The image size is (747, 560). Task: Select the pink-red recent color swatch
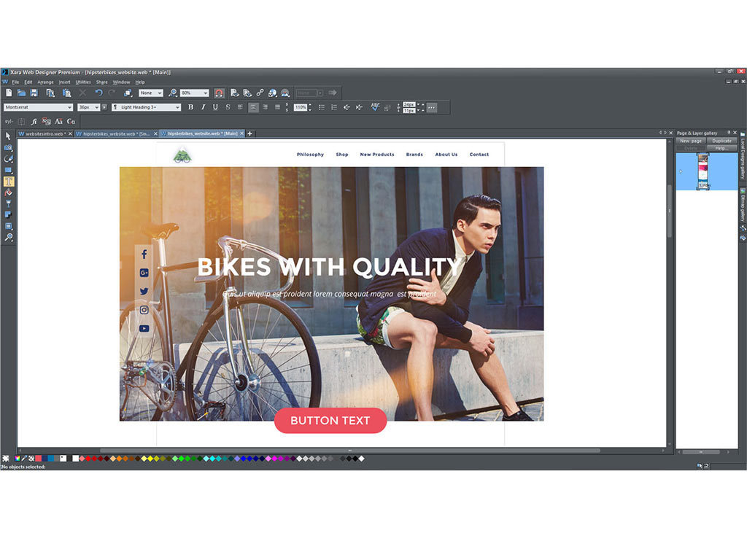coord(39,459)
